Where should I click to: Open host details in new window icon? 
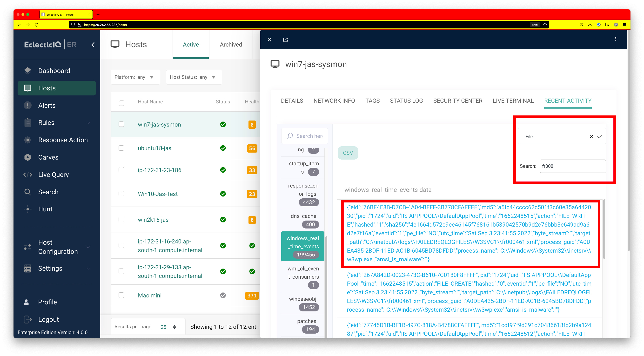point(285,40)
